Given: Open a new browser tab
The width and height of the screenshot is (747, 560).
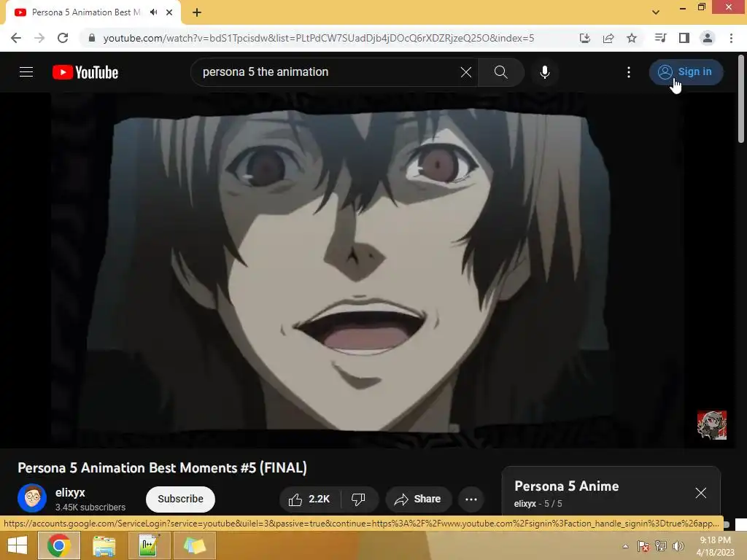Looking at the screenshot, I should 197,12.
